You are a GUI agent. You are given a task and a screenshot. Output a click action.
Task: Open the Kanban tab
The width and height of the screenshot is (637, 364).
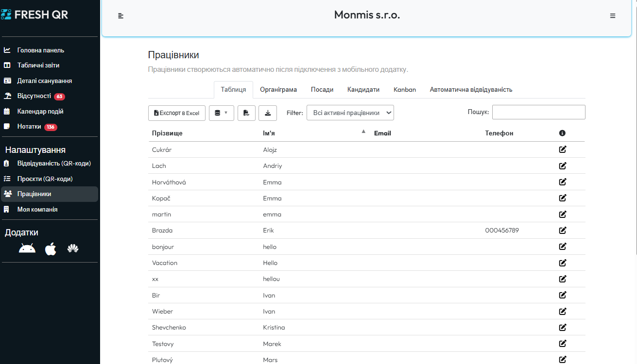[404, 90]
